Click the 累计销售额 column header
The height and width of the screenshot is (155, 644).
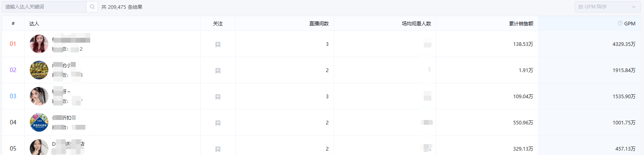pos(521,24)
